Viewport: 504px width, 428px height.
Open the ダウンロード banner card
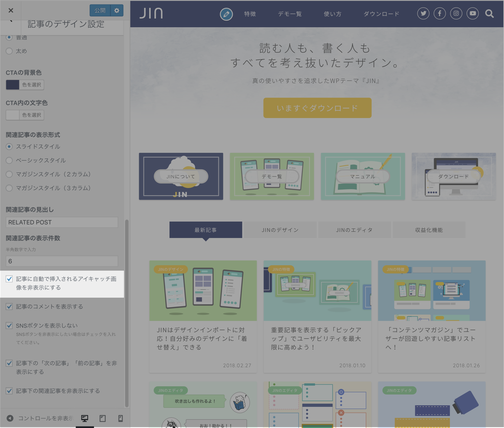pyautogui.click(x=454, y=176)
